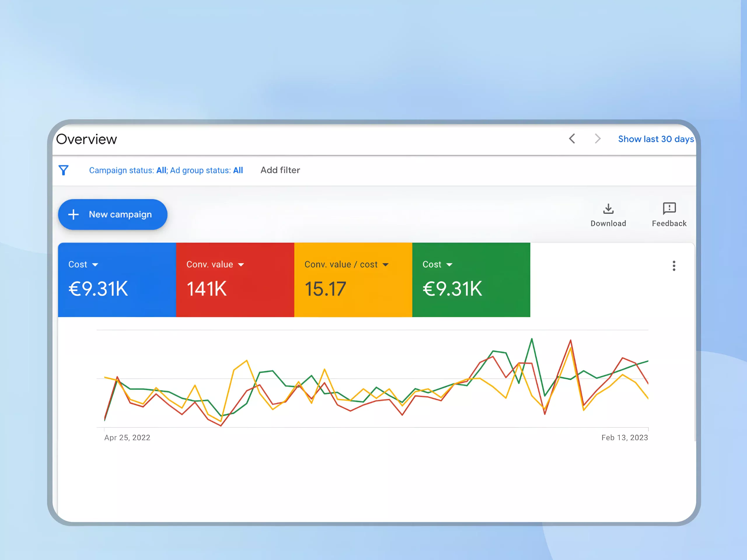Go to previous date range arrow

click(572, 139)
